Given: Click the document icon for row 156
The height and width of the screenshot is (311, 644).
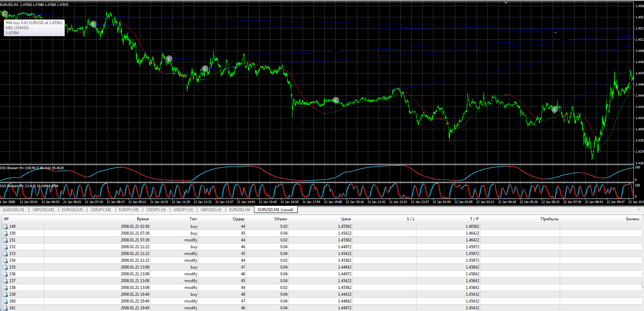Looking at the screenshot, I should click(5, 274).
